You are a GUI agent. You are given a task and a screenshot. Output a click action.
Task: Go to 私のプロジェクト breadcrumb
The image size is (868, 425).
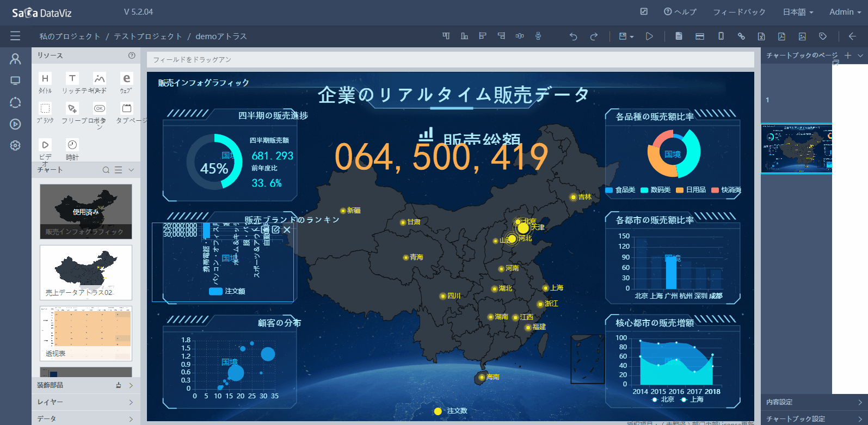coord(70,36)
